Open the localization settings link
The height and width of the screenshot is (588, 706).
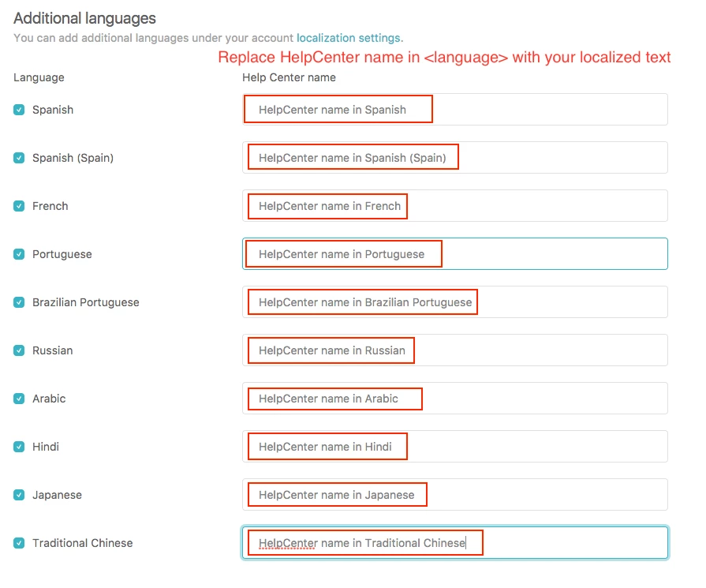point(348,38)
